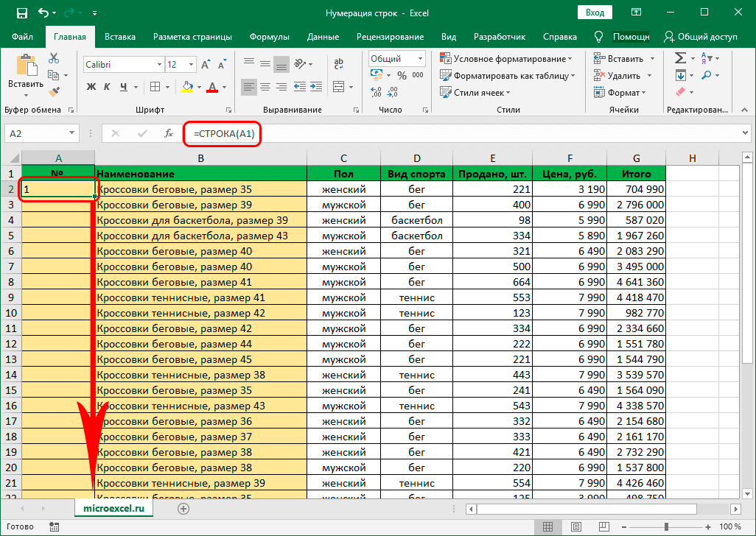The image size is (756, 536).
Task: Open the Файл tab
Action: (22, 37)
